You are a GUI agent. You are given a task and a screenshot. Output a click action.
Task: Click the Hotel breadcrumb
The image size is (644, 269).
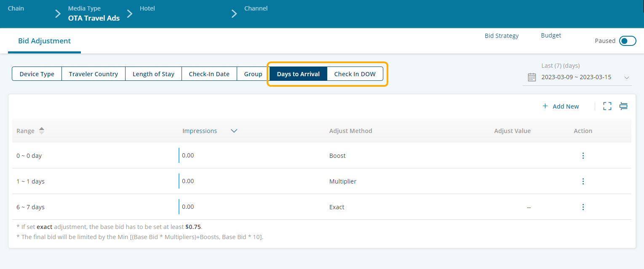(147, 8)
